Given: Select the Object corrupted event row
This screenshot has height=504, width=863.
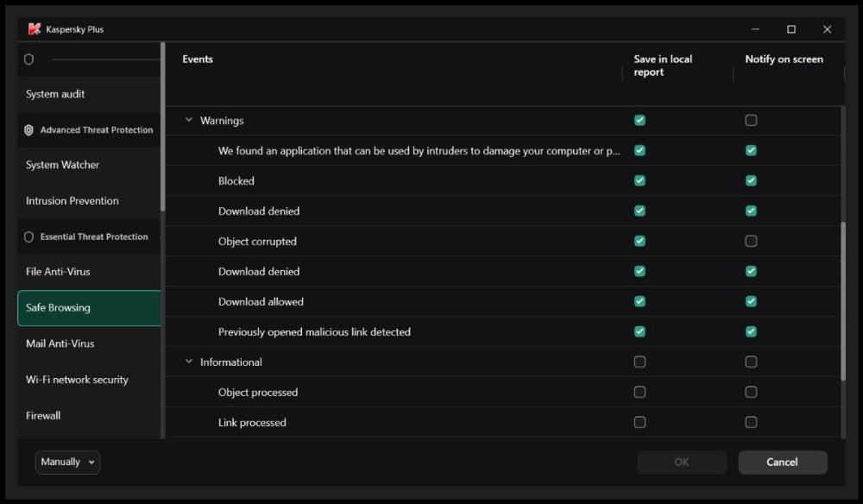Looking at the screenshot, I should 503,241.
